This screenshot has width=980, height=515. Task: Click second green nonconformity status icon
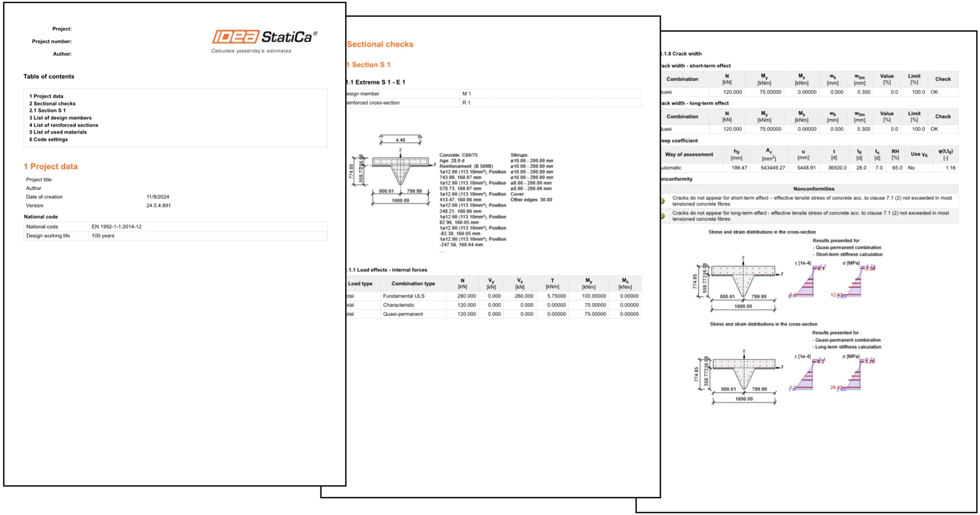tap(663, 215)
